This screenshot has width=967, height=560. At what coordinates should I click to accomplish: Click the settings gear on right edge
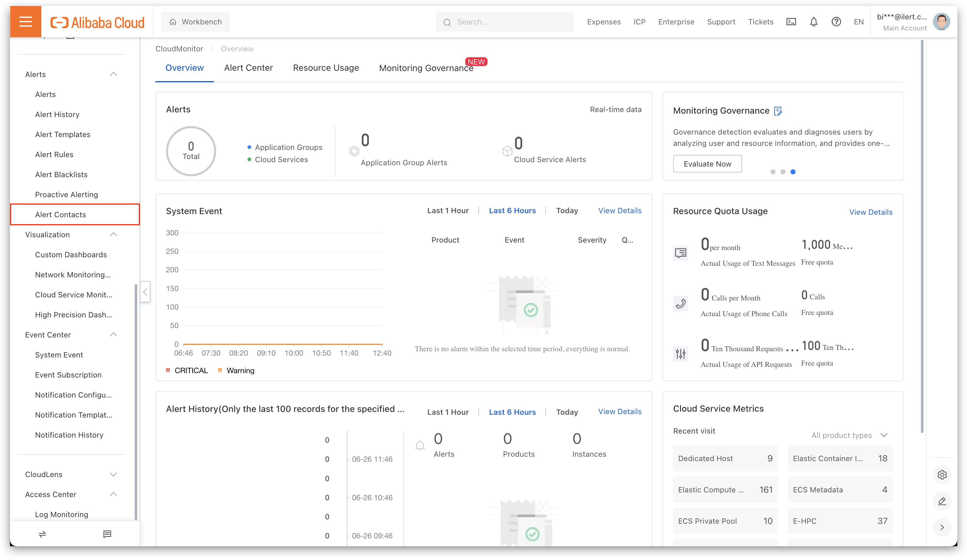tap(942, 475)
